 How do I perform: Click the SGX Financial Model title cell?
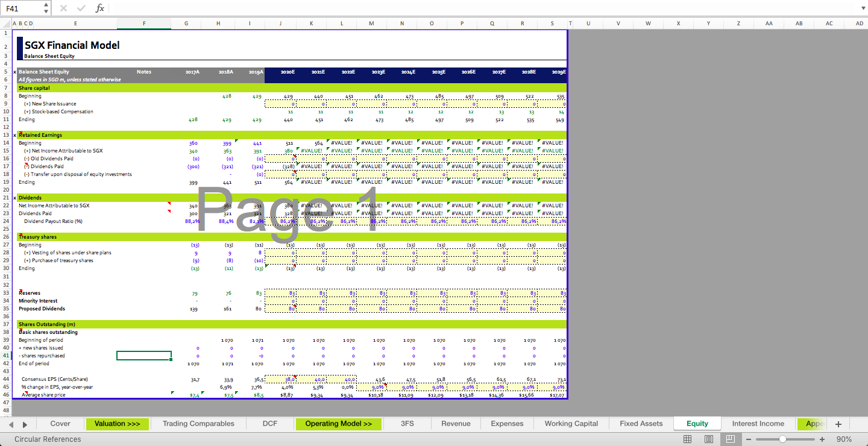(x=72, y=45)
